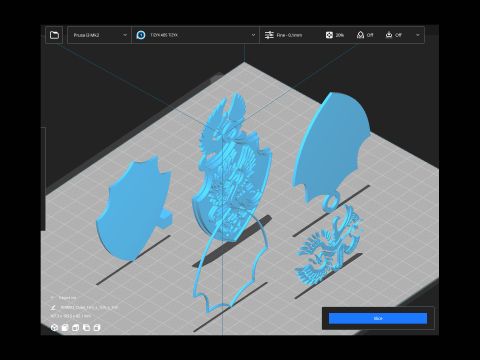Click the 20% infill density icon
Viewport: 480px width, 360px height.
point(329,35)
